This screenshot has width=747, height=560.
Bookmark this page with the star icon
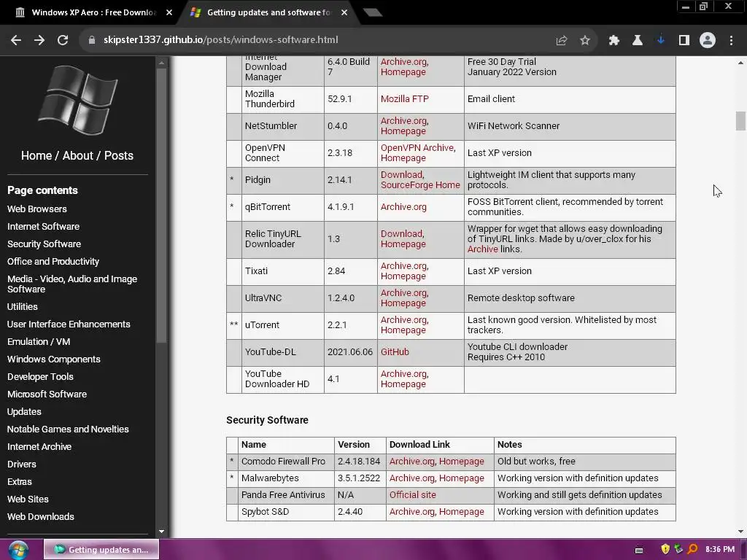584,41
